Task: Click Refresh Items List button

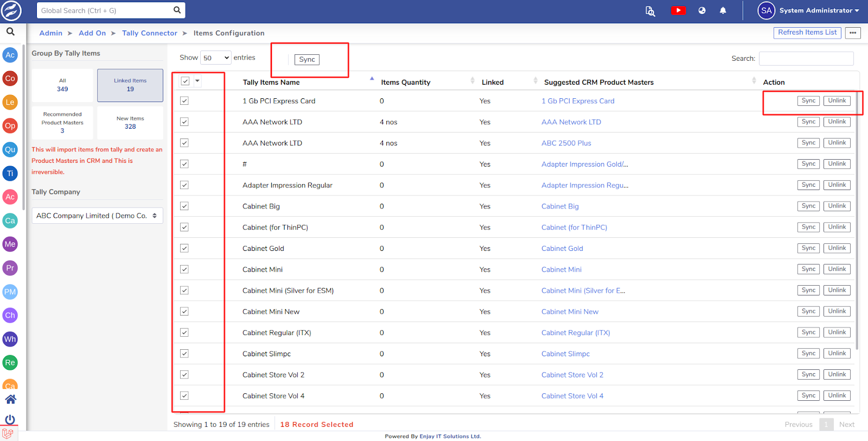Action: coord(807,33)
